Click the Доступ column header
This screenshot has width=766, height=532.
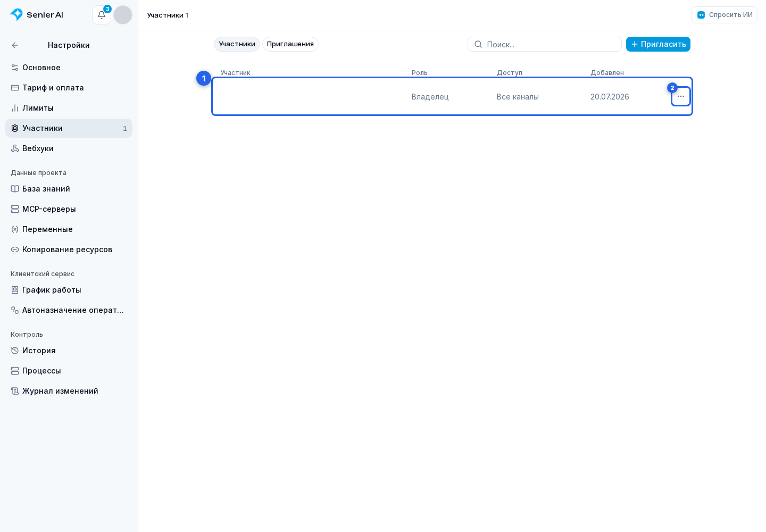click(x=510, y=73)
